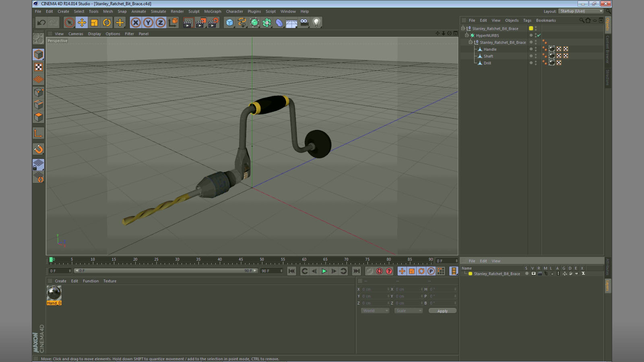Open the viewport Display menu
This screenshot has height=362, width=644.
(x=95, y=34)
